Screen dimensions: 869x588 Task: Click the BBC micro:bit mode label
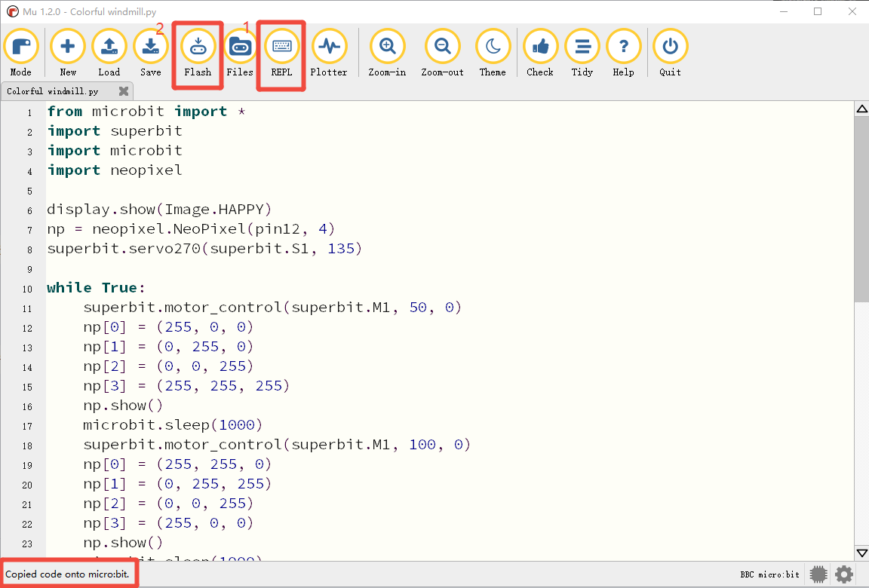(769, 574)
